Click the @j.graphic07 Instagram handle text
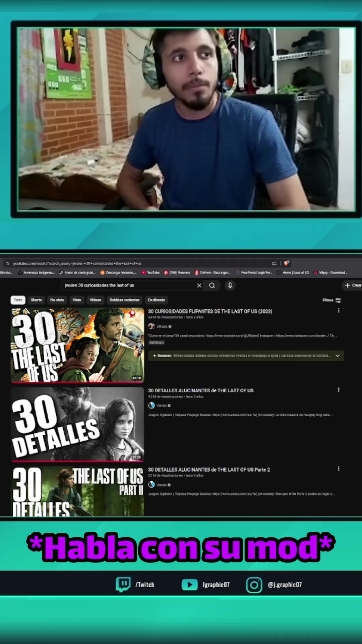The image size is (362, 644). tap(285, 585)
